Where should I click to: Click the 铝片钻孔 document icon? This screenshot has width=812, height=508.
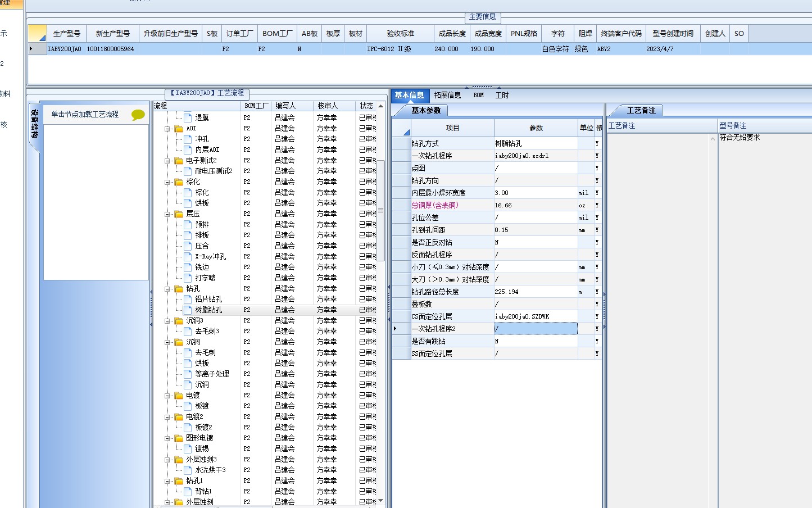[x=188, y=299]
